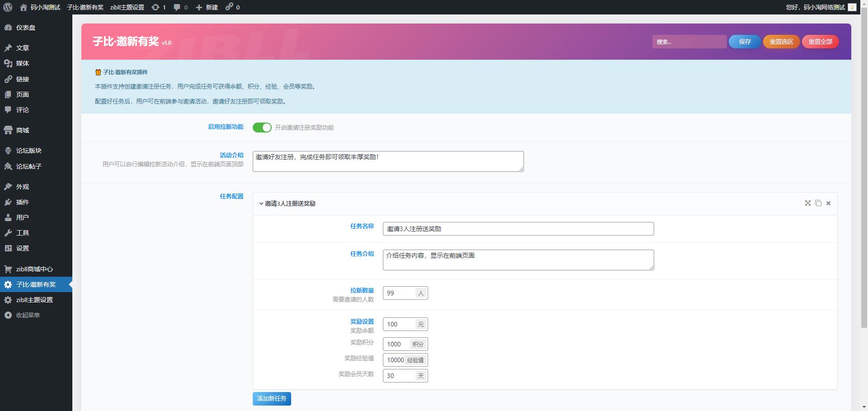Open 子比邀新有奖 in the top admin bar
Screen dimensions: 868x411
pyautogui.click(x=85, y=7)
